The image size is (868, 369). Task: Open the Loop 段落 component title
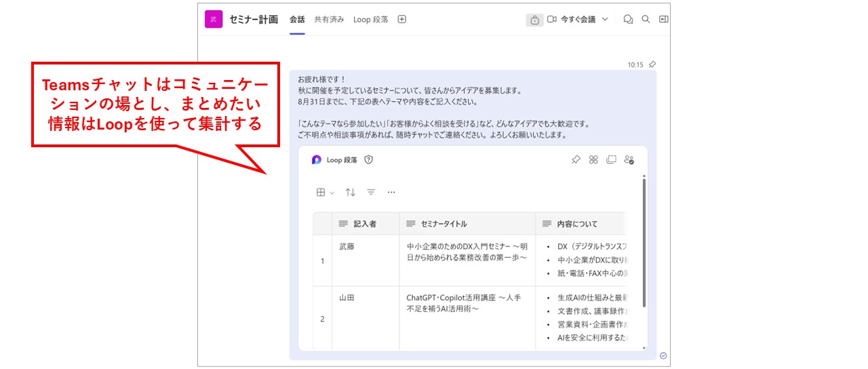tap(342, 160)
